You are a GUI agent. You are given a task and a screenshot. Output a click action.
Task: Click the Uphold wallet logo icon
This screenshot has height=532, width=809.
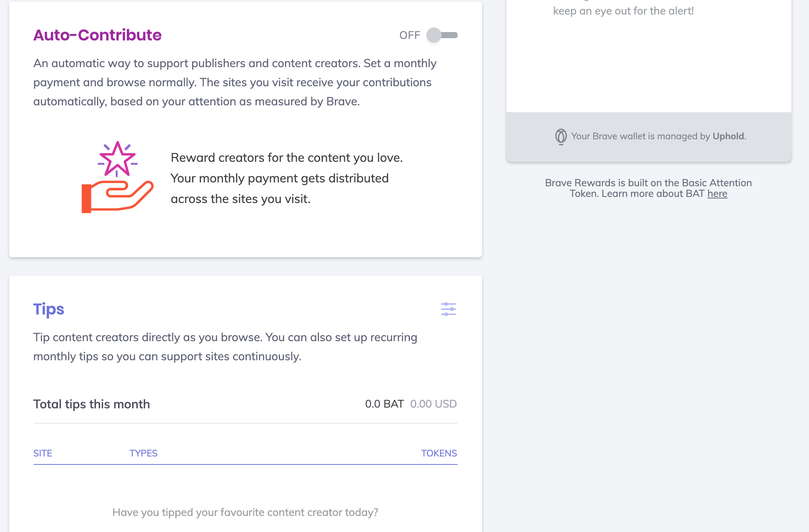(560, 136)
